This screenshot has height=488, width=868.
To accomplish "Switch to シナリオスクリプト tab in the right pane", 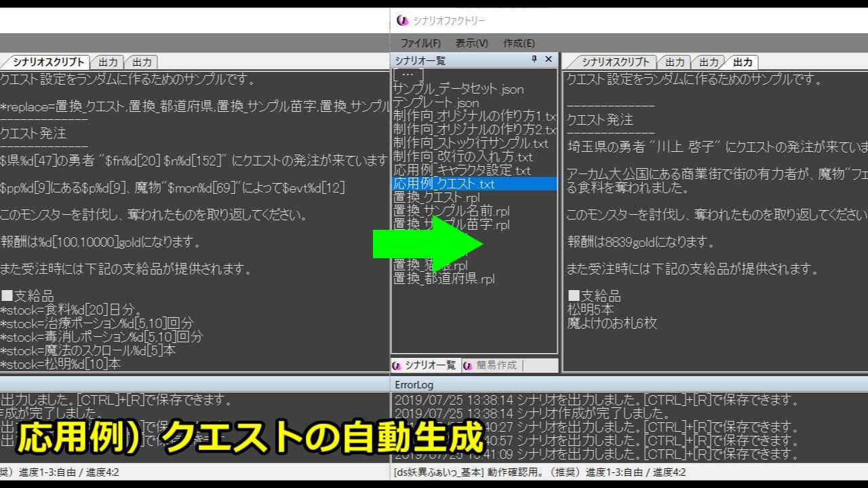I will [615, 62].
